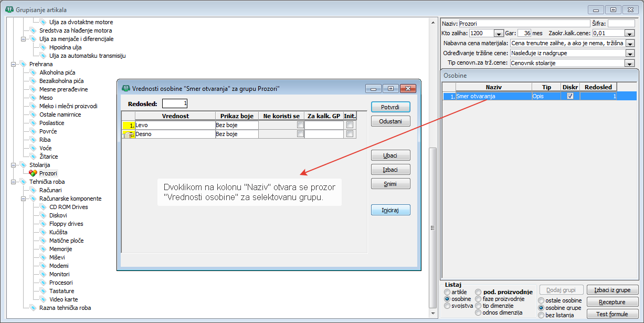
Task: Open the 'Tip cenovn.za trž.cene' dropdown
Action: coord(630,63)
